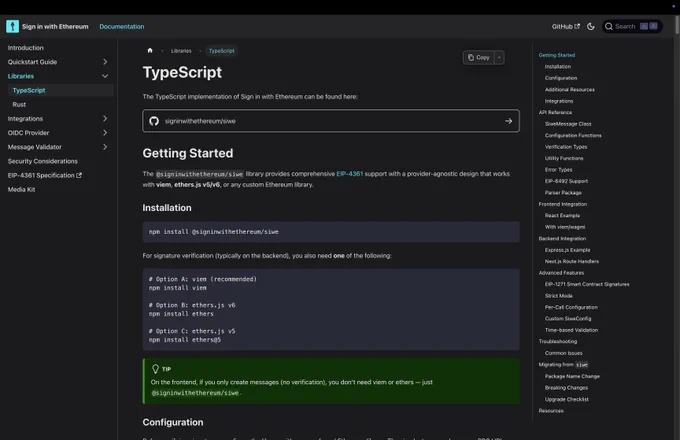Click the npm install siwe code block
Screen dimensions: 680x440
(331, 232)
